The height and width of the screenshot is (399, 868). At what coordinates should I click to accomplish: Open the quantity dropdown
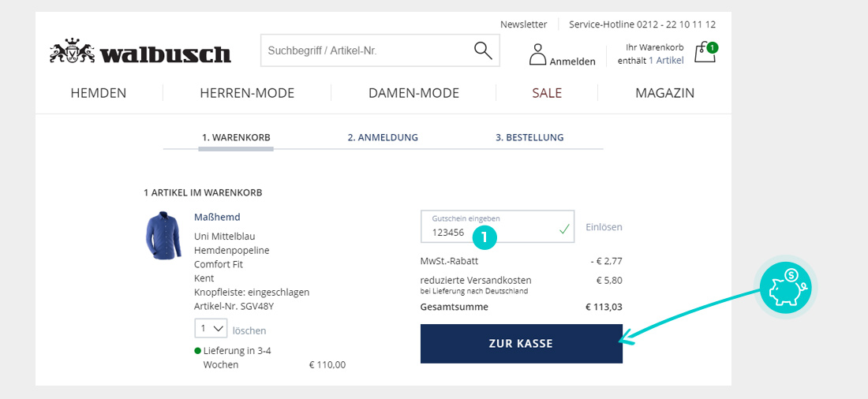click(x=211, y=328)
